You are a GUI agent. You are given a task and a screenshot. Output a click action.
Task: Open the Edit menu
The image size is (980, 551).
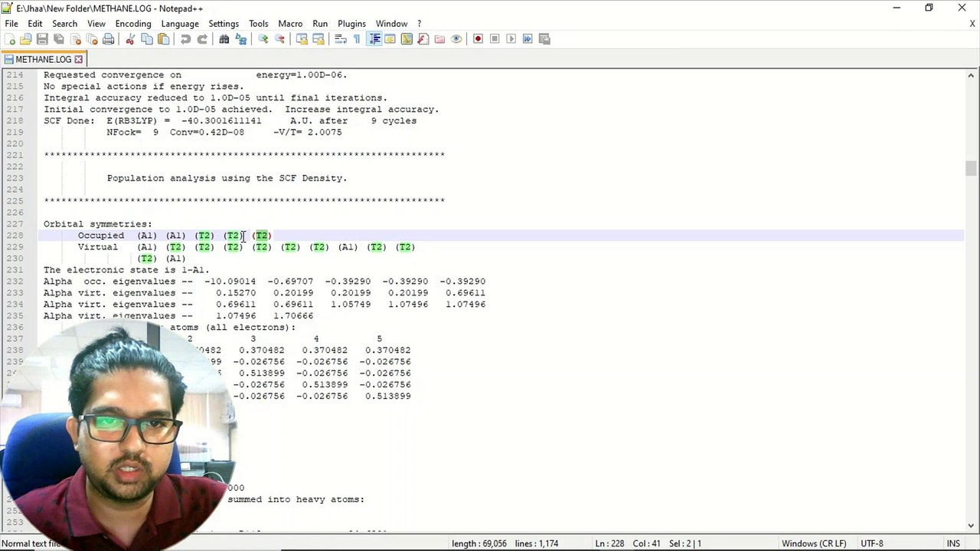click(x=35, y=24)
